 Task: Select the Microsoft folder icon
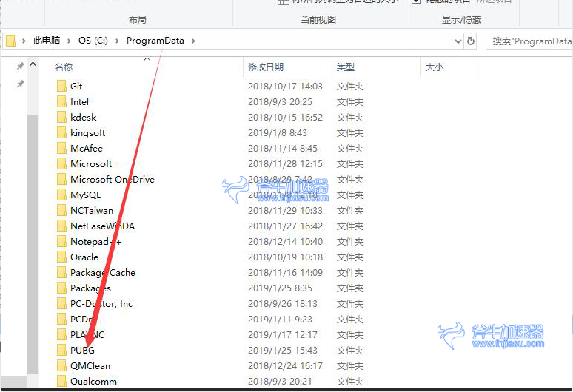coord(61,163)
